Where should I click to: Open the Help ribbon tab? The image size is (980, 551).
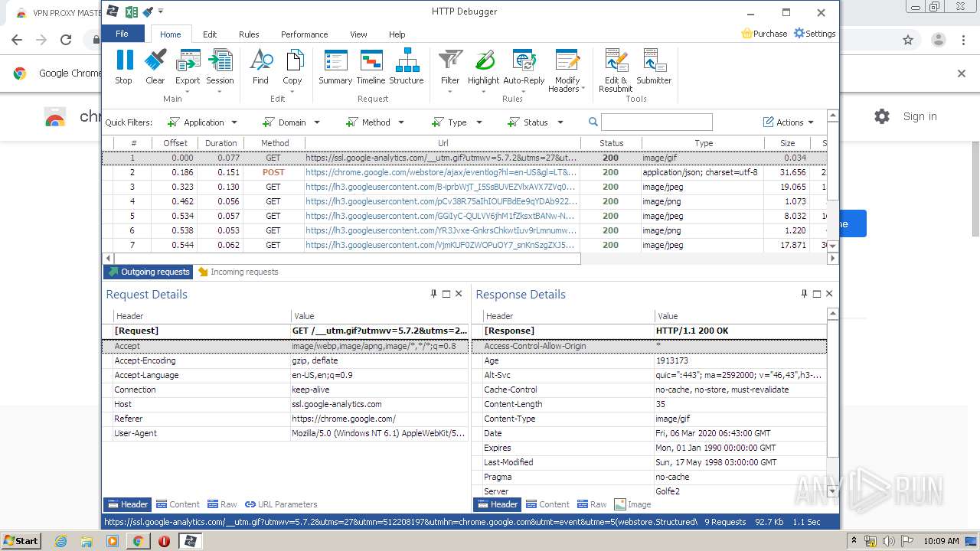point(397,34)
